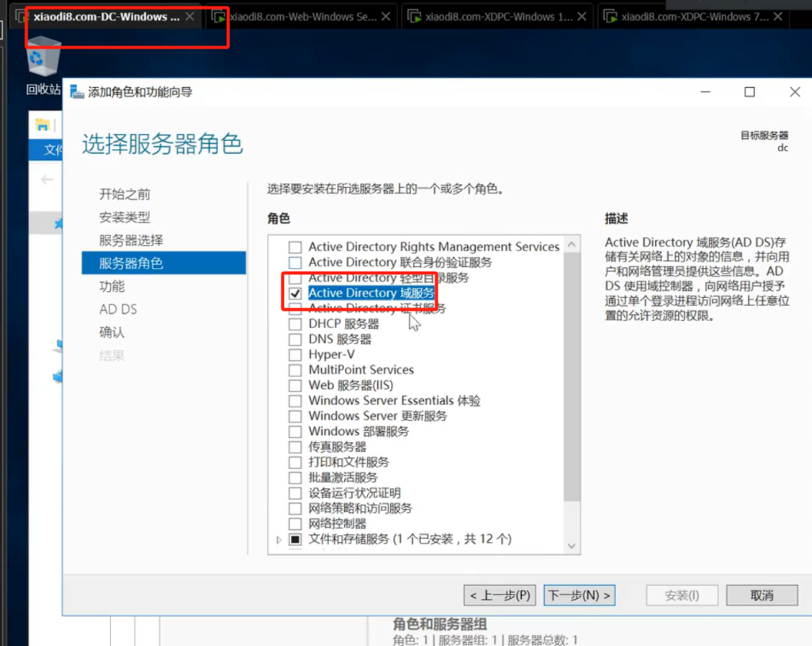This screenshot has height=646, width=812.
Task: Check Windows Server 更新服务
Action: pyautogui.click(x=295, y=416)
